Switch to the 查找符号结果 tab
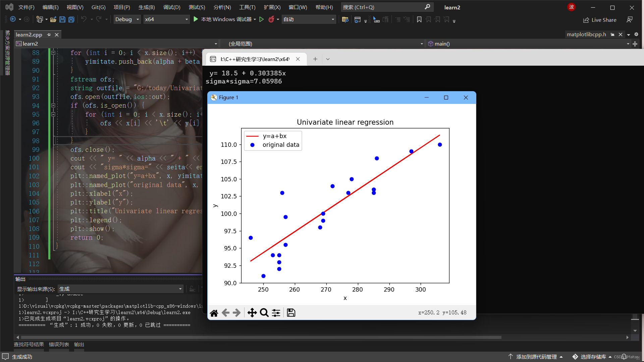644x362 pixels. click(29, 345)
